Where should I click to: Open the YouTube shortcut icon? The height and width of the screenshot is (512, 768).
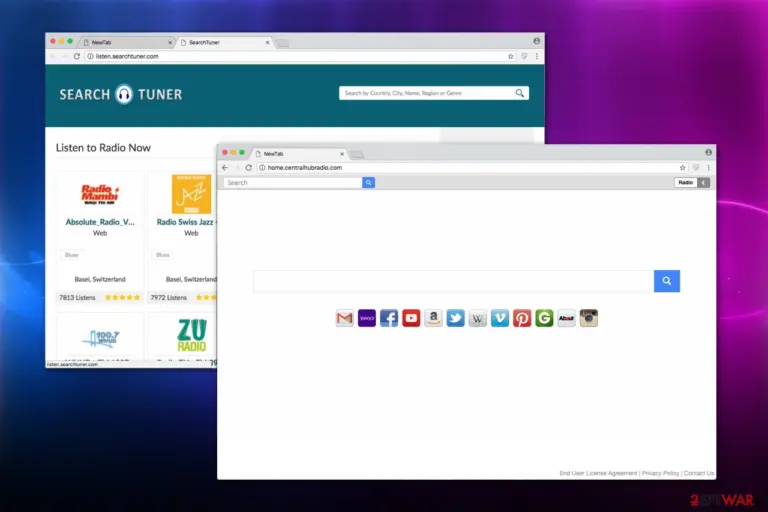point(411,318)
